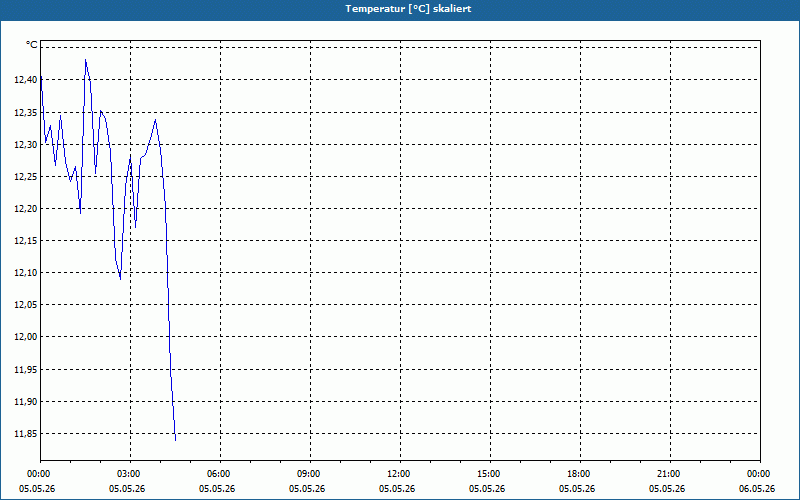The image size is (800, 500).
Task: Select the 12,20 y-axis value
Action: [x=26, y=209]
